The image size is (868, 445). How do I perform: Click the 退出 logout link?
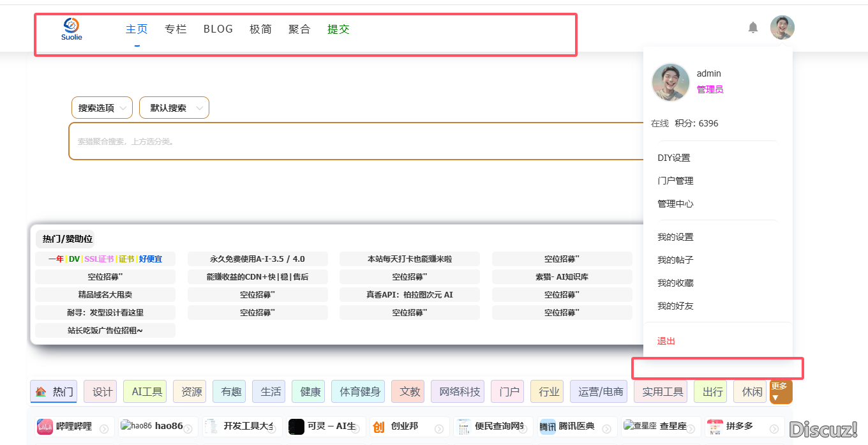coord(666,341)
